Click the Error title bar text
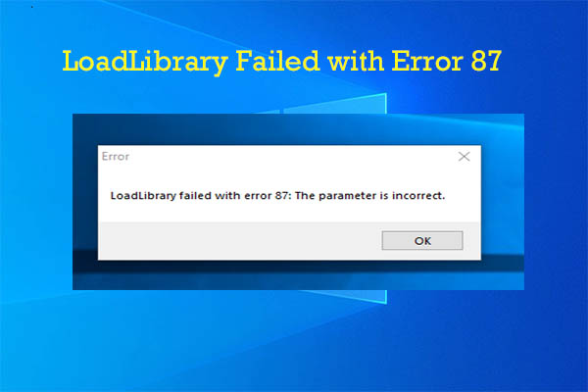 click(116, 157)
